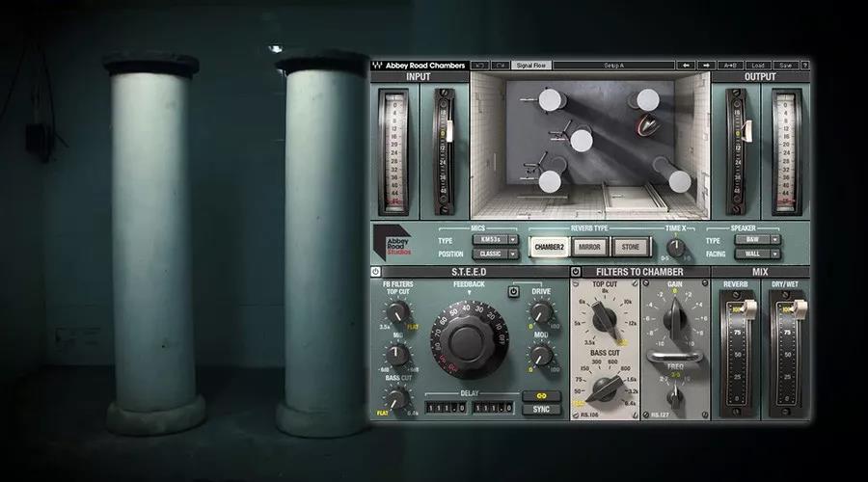Select the STONE reverb type
The image size is (868, 482).
tap(631, 247)
